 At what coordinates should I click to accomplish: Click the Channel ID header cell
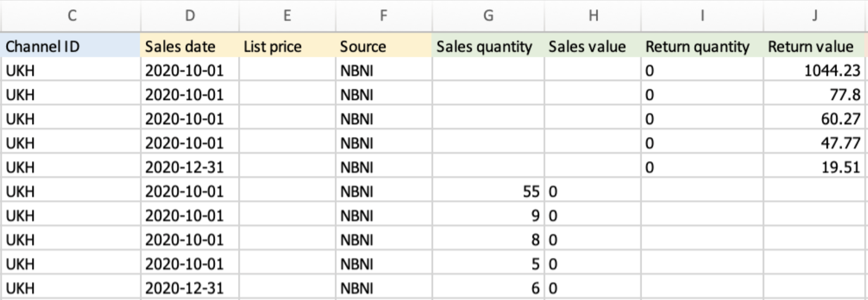[71, 47]
